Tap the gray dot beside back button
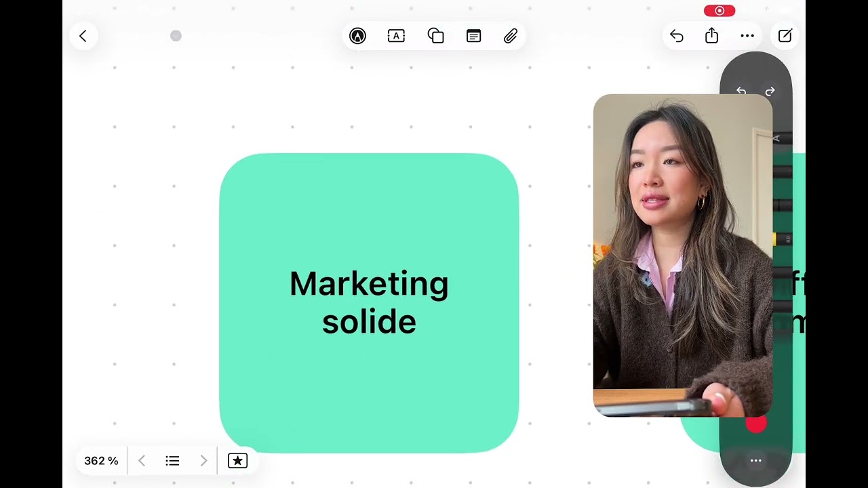 pos(176,36)
